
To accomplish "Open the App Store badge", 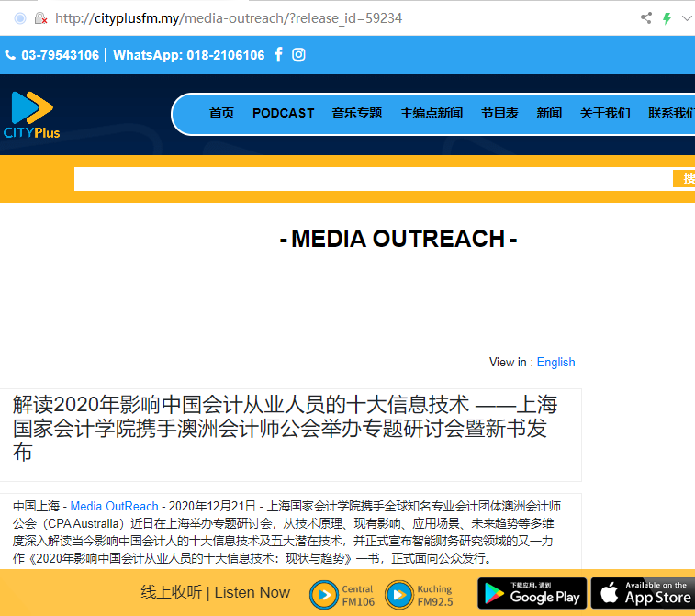I will coord(645,593).
